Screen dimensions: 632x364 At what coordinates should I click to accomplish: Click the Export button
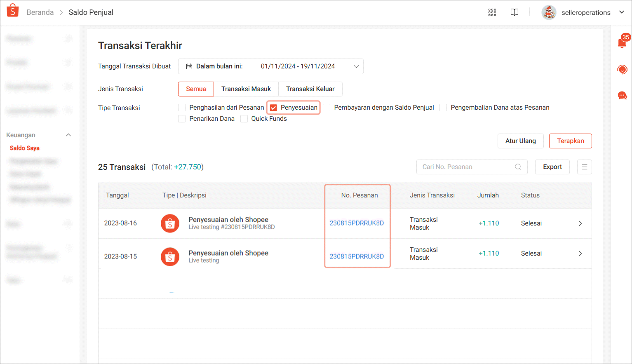pos(552,167)
